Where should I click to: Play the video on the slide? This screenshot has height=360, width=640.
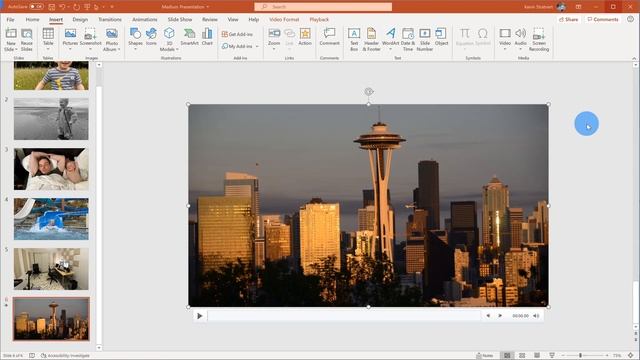click(x=200, y=316)
